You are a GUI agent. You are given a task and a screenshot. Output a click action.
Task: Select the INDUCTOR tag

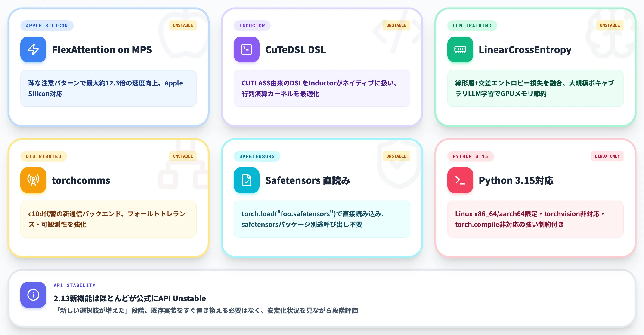tap(252, 26)
